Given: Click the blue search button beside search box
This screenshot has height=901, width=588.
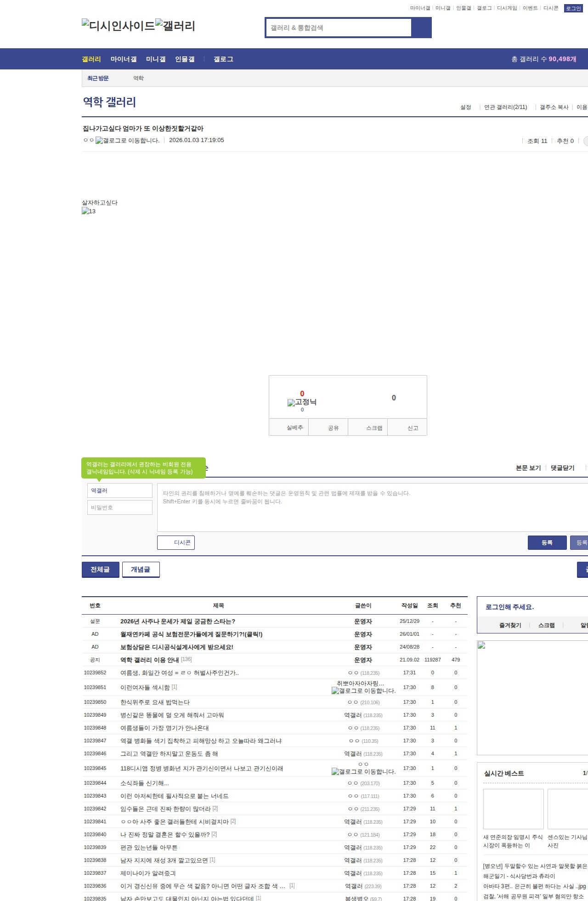Looking at the screenshot, I should click(x=421, y=28).
